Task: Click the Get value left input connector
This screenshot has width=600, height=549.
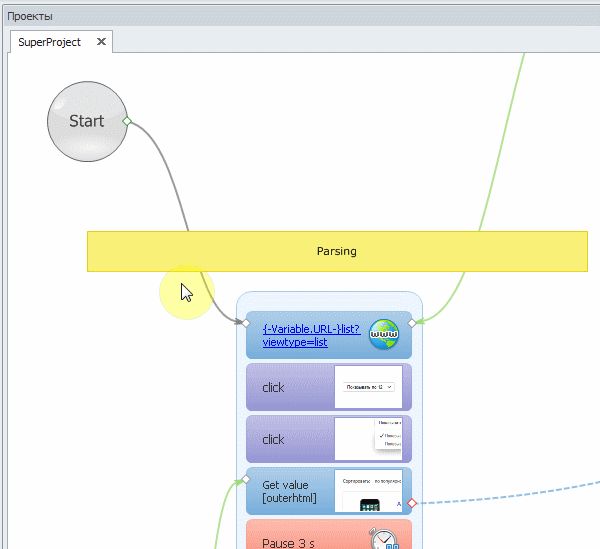Action: point(246,479)
